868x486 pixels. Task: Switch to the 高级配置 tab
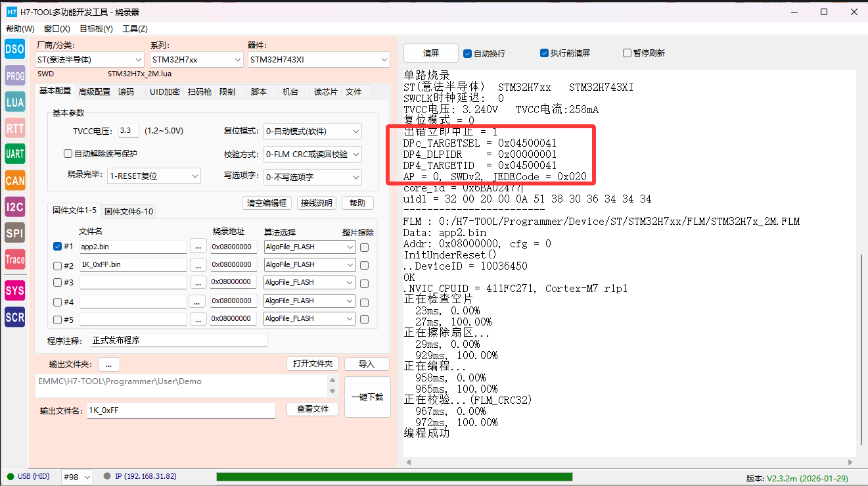click(95, 92)
